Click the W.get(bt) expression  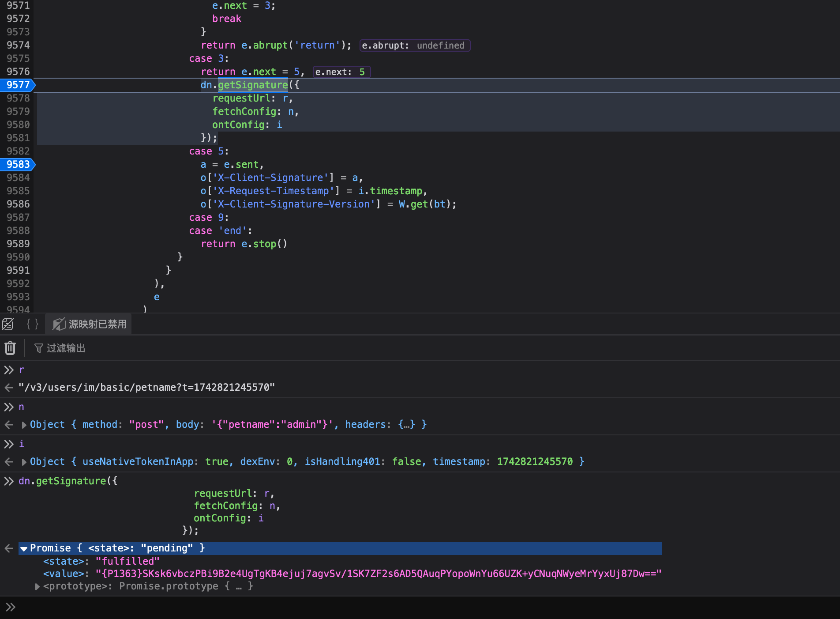tap(425, 204)
